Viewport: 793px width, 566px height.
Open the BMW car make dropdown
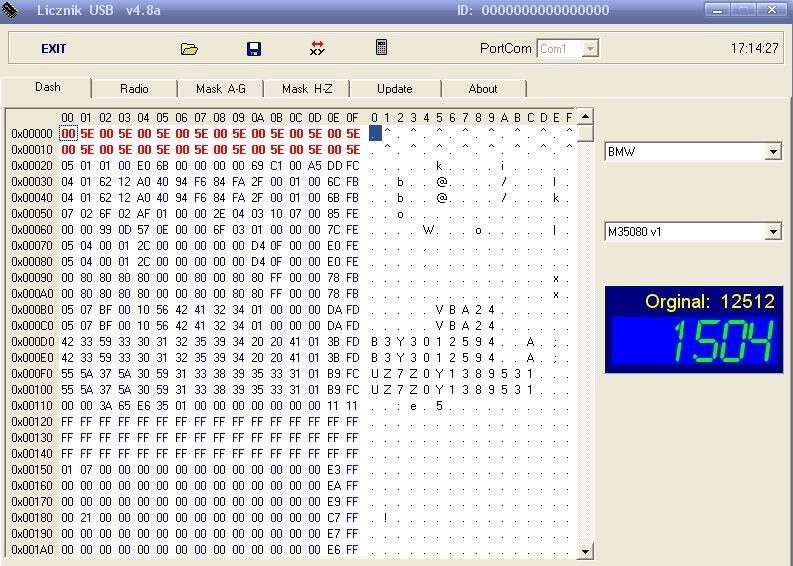click(x=772, y=152)
